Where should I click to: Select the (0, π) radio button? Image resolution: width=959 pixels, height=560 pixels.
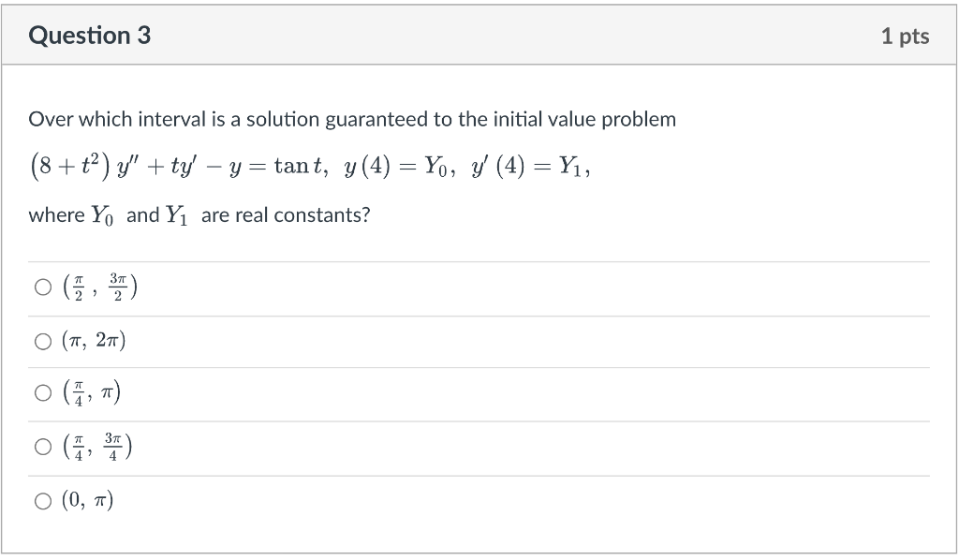tap(43, 501)
